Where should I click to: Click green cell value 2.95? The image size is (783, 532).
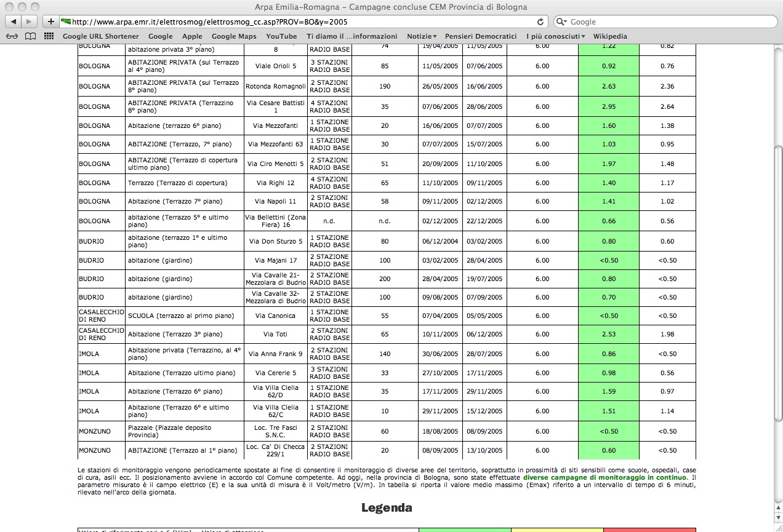(x=609, y=106)
